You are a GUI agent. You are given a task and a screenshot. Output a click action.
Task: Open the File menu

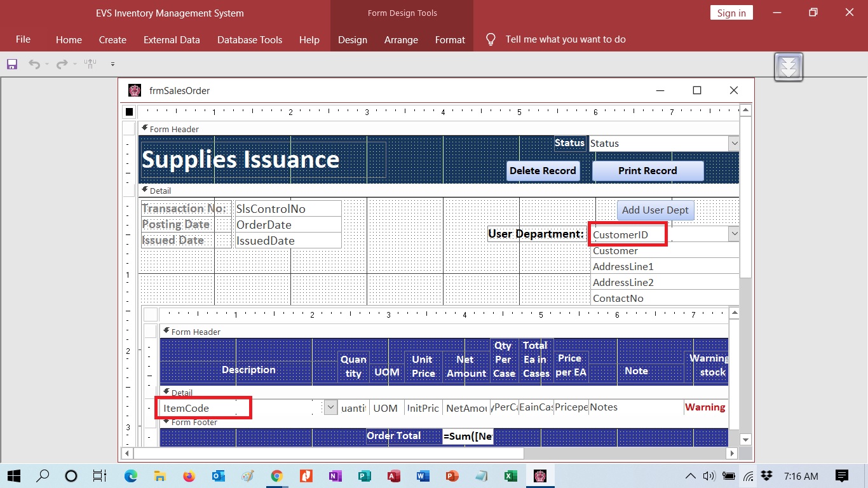23,39
